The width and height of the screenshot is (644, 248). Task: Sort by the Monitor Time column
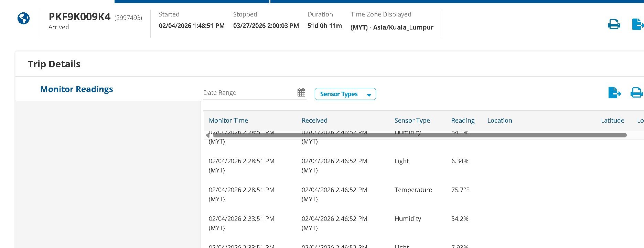228,121
